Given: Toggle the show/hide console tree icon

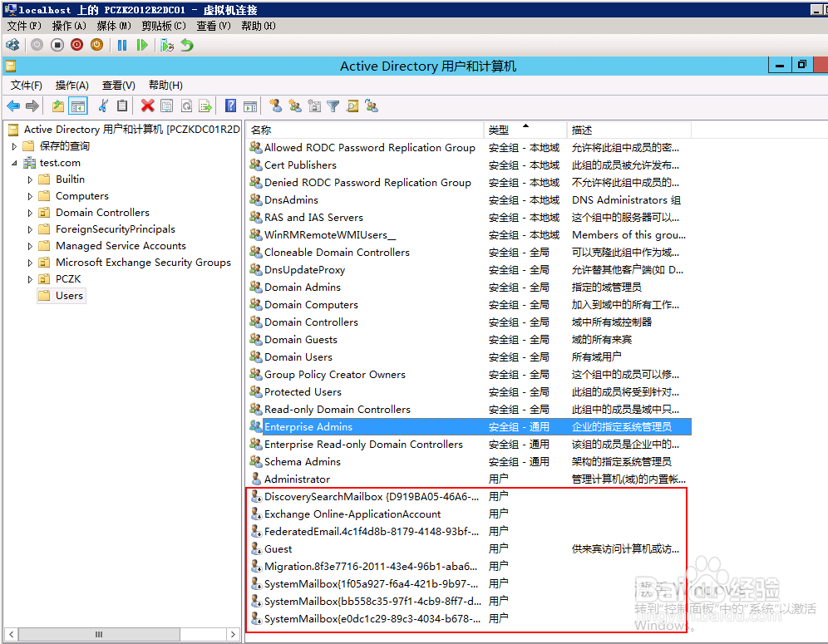Looking at the screenshot, I should [x=77, y=106].
